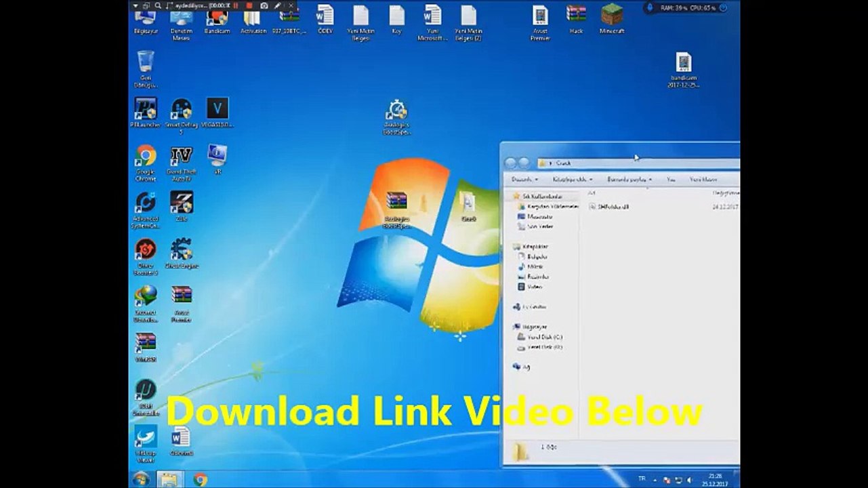Screen dimensions: 868x488
Task: Select Ev Grubu in navigation pane
Action: pyautogui.click(x=529, y=307)
